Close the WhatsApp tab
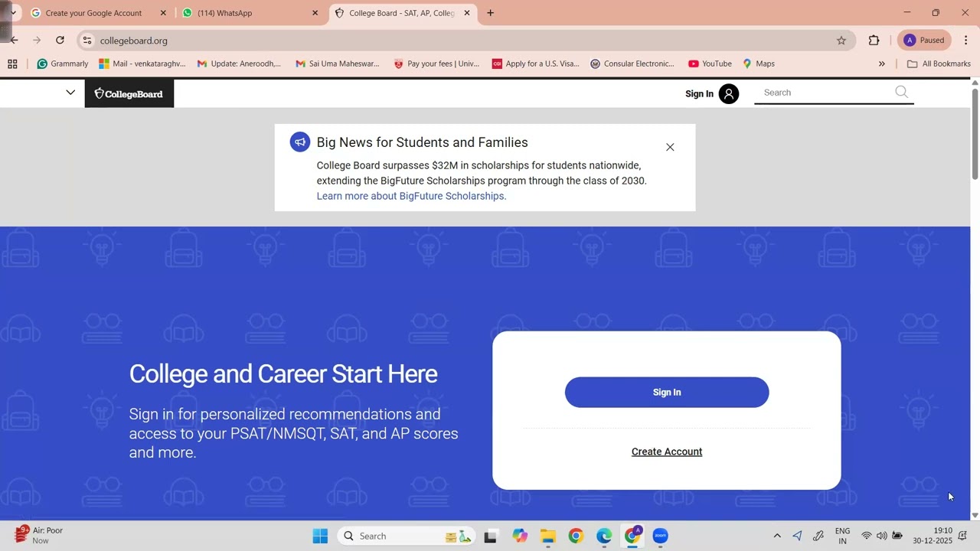Image resolution: width=980 pixels, height=551 pixels. point(315,13)
